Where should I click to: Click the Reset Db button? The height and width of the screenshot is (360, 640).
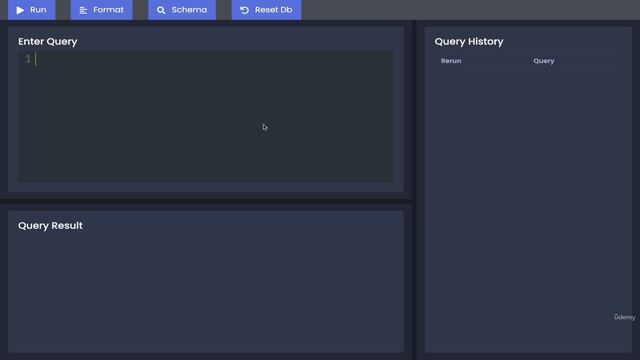click(267, 10)
